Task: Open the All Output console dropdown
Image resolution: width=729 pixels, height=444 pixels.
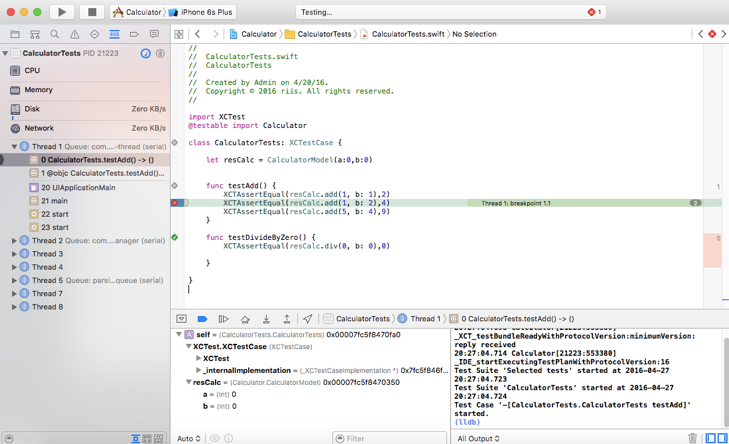Action: point(478,438)
